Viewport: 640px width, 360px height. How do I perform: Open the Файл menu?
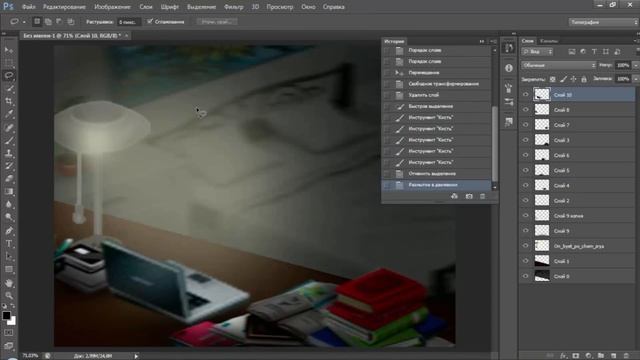[28, 7]
